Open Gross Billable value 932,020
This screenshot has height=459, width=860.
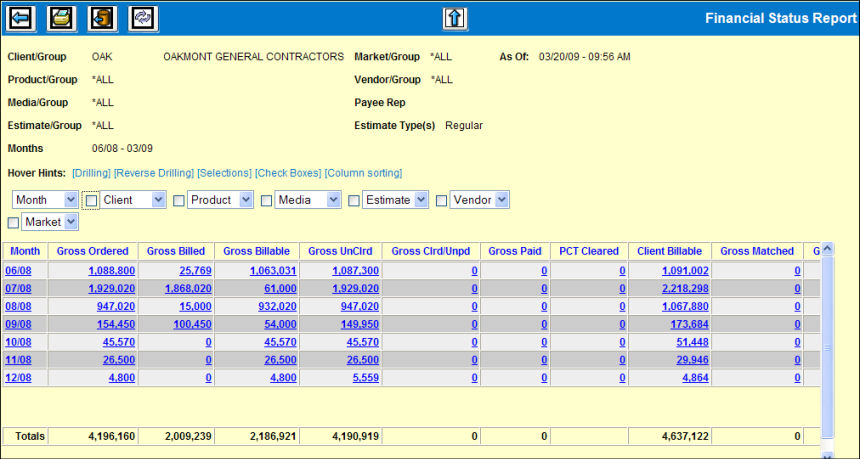click(x=278, y=307)
